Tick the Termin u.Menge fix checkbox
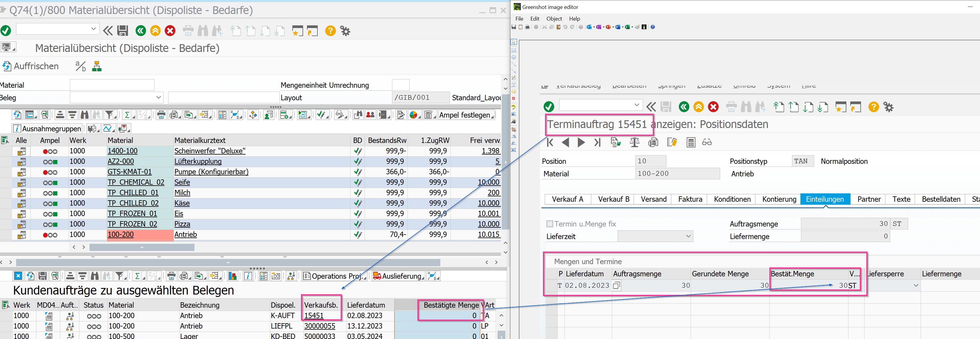The width and height of the screenshot is (980, 339). point(550,224)
